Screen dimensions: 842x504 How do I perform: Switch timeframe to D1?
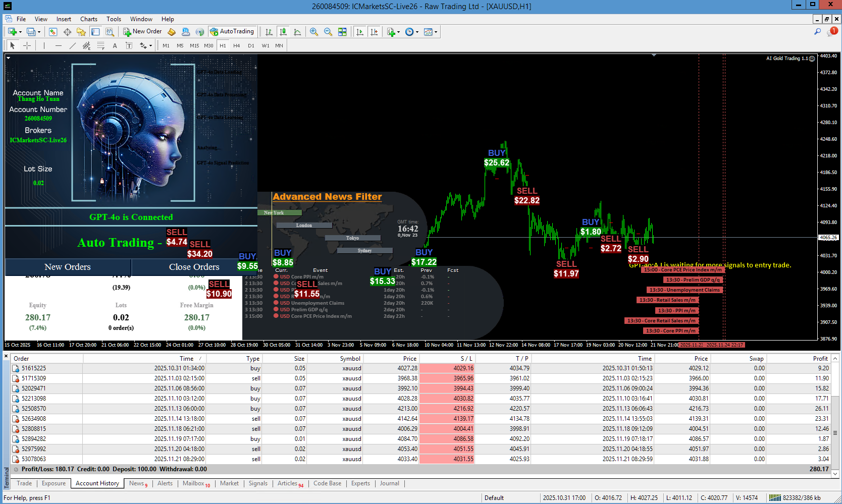point(251,45)
